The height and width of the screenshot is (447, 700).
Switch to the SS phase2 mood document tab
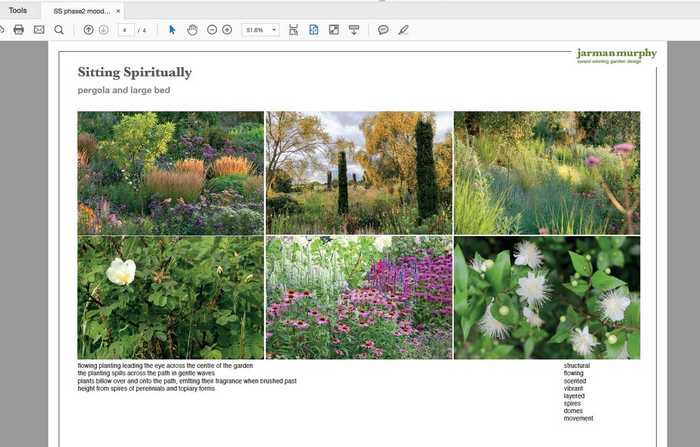(x=81, y=10)
